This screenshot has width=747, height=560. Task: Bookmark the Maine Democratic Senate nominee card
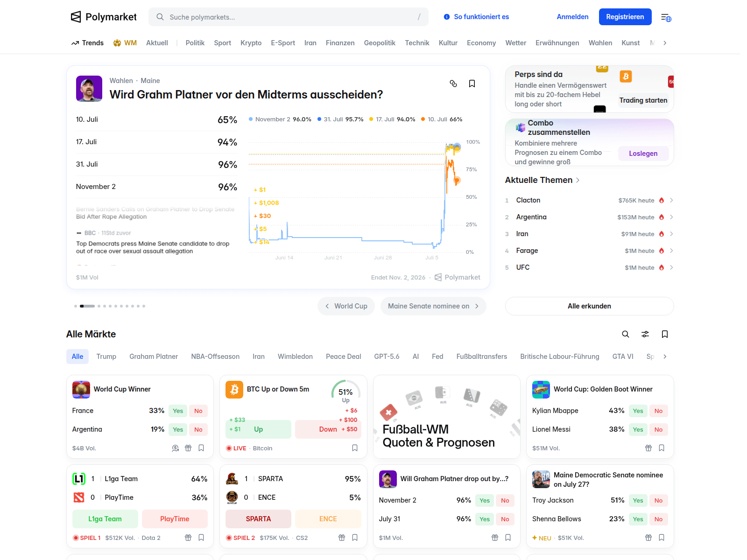(662, 538)
